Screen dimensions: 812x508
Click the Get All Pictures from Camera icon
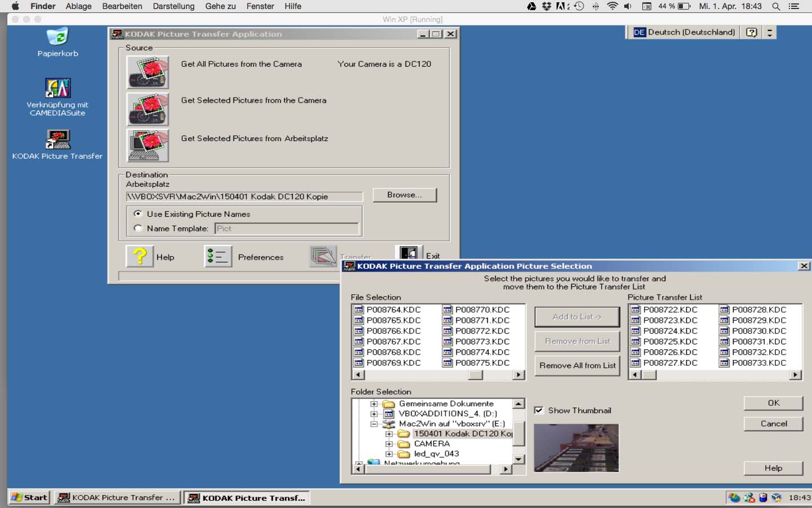(148, 72)
